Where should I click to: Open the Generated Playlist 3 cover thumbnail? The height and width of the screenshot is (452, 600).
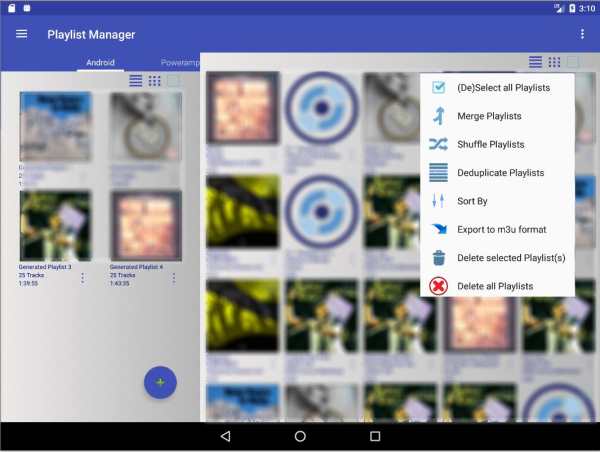click(x=55, y=226)
